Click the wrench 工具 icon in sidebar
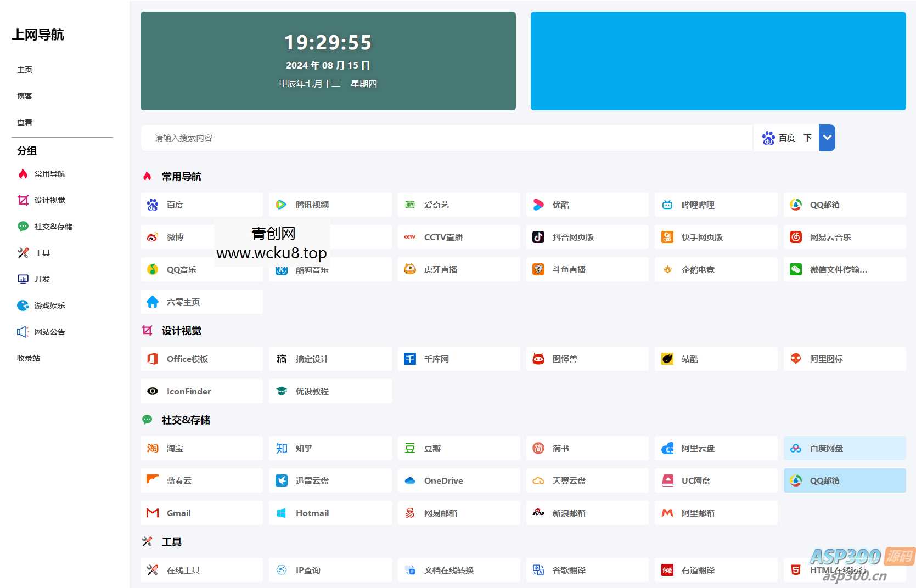Screen dimensions: 916x588 pyautogui.click(x=22, y=252)
